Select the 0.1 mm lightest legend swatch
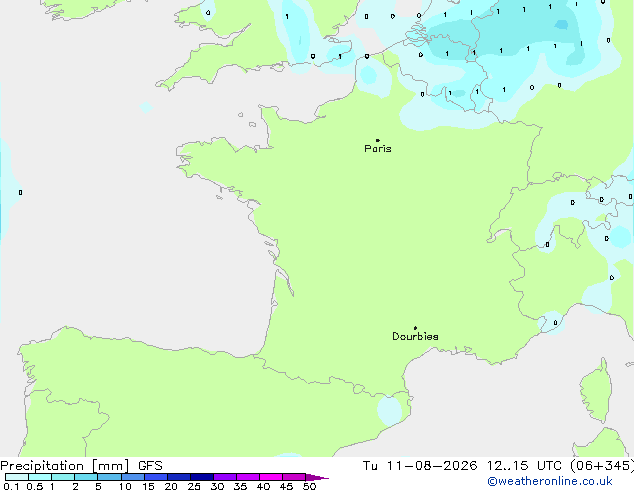The height and width of the screenshot is (490, 634). coord(17,477)
